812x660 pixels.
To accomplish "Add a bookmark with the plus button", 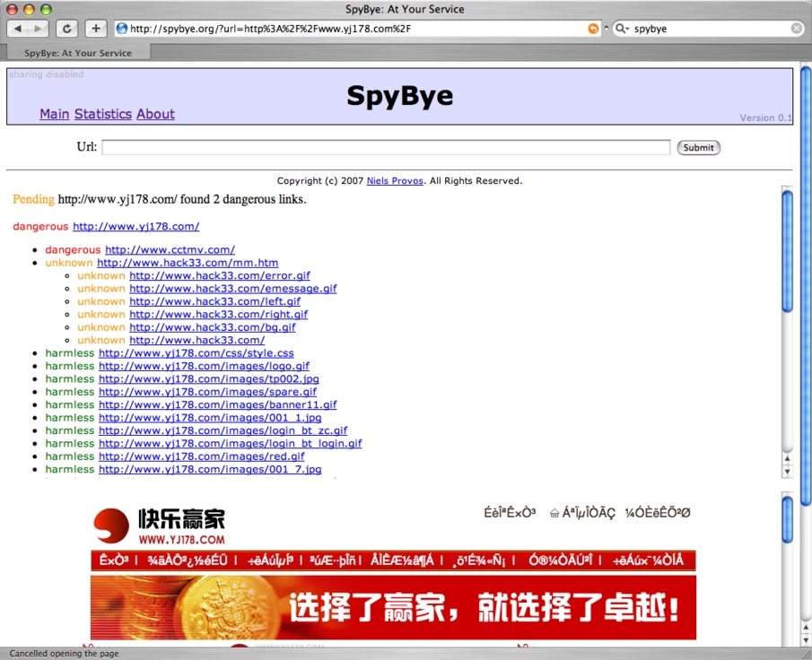I will click(x=96, y=29).
